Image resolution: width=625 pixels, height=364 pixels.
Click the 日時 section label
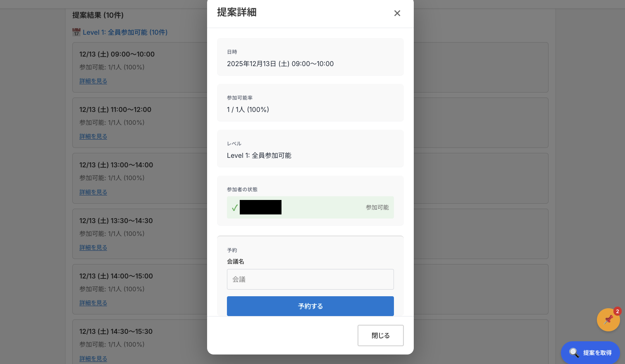(x=232, y=52)
